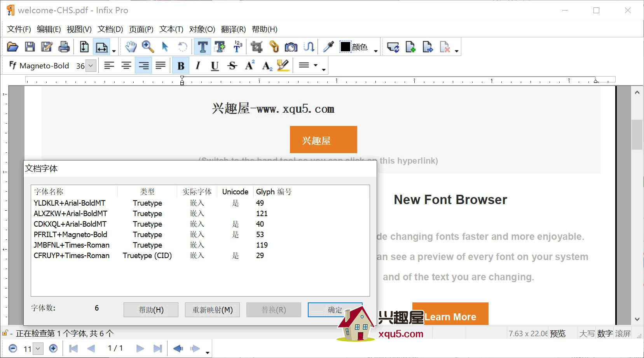Print the document using the printer icon
This screenshot has height=358, width=644.
(x=64, y=47)
